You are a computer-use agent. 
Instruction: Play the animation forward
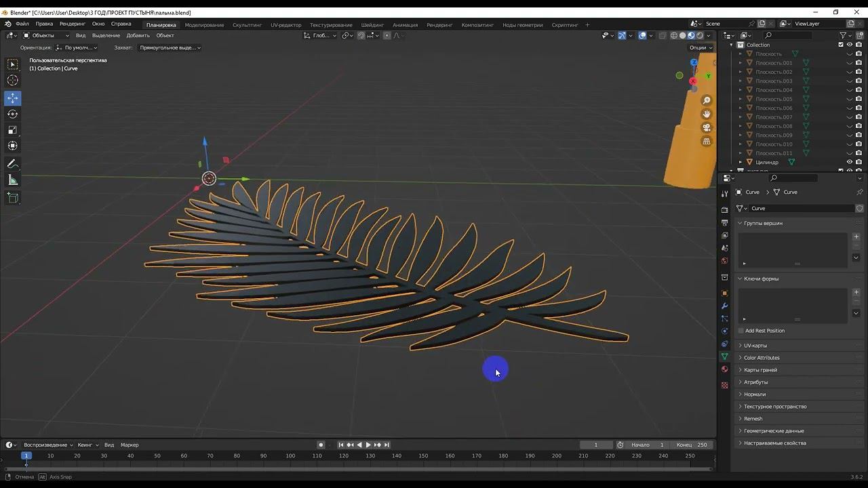[368, 445]
